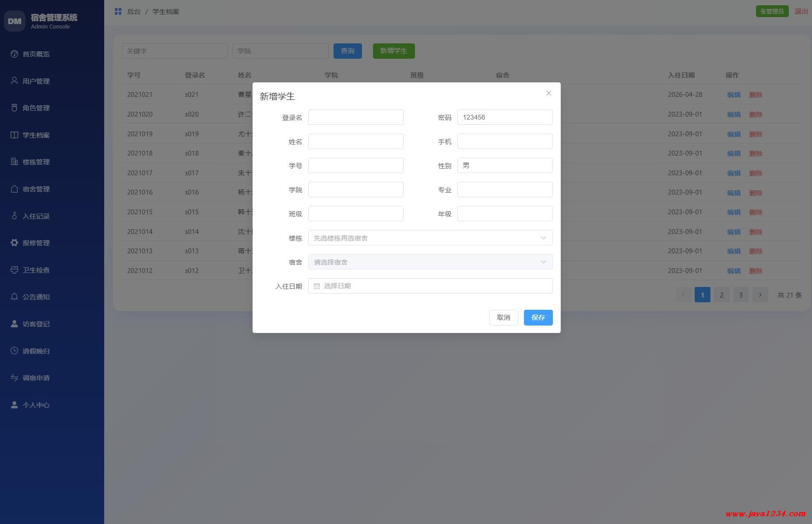Expand the 楼栋 building dropdown
The width and height of the screenshot is (812, 524).
coord(430,238)
